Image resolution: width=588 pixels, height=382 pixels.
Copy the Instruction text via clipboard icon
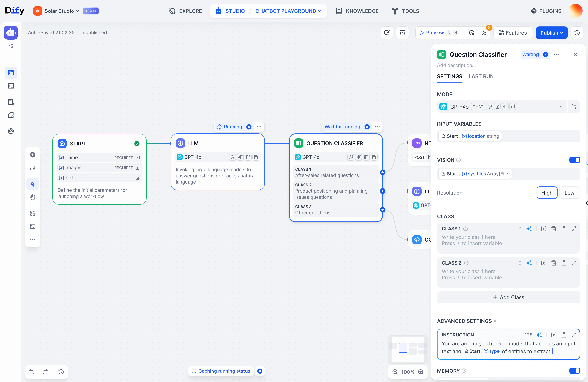[564, 335]
